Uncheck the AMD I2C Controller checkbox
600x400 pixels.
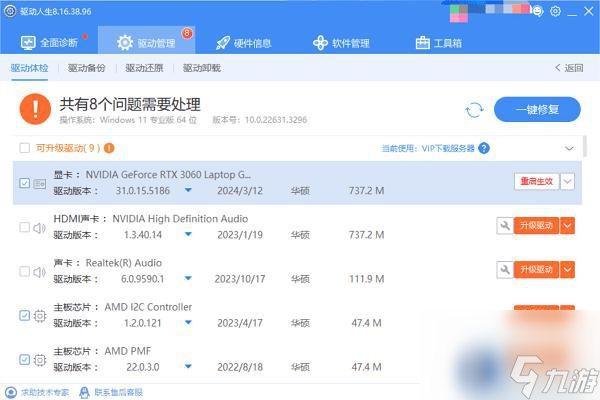coord(24,315)
